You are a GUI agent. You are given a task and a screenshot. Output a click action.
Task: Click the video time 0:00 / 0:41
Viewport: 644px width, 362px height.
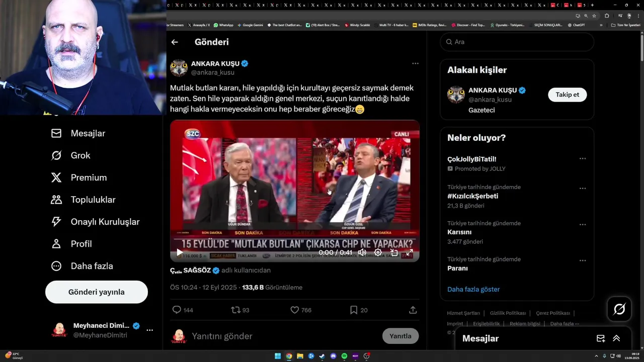click(x=336, y=252)
